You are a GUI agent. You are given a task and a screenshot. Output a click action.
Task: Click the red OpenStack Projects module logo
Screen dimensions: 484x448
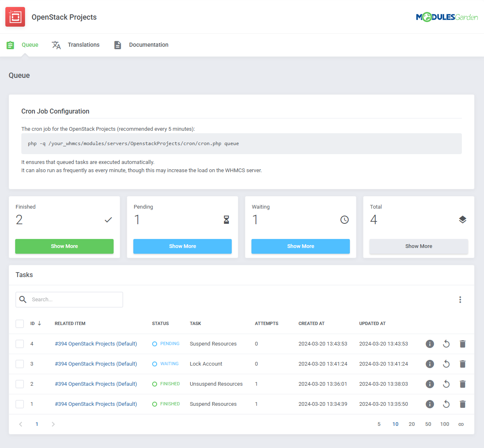(15, 17)
